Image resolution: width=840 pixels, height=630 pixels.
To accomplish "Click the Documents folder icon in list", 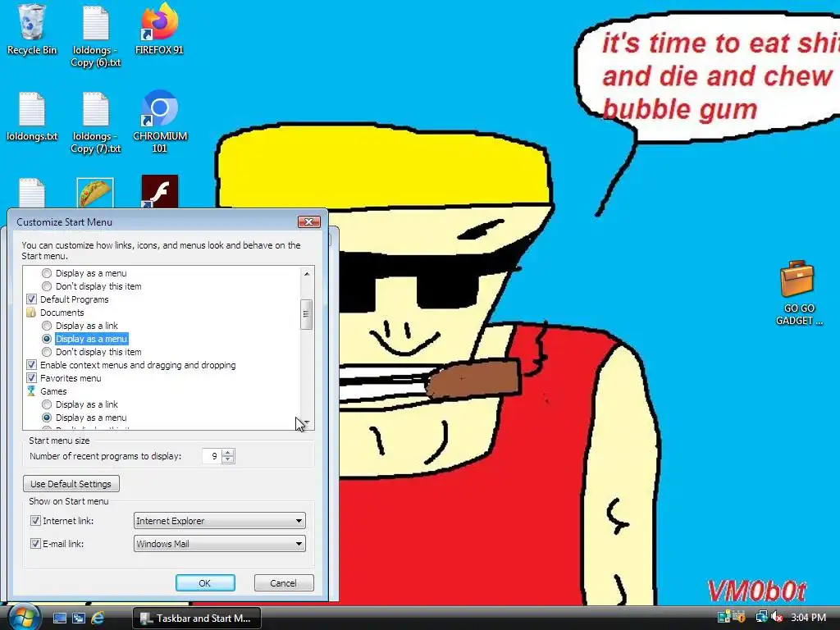I will pyautogui.click(x=31, y=313).
